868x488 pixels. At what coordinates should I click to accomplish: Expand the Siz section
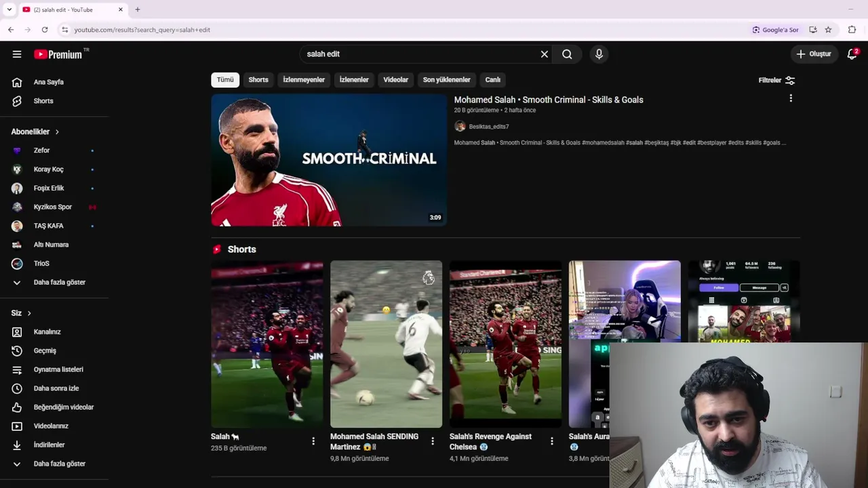[21, 313]
